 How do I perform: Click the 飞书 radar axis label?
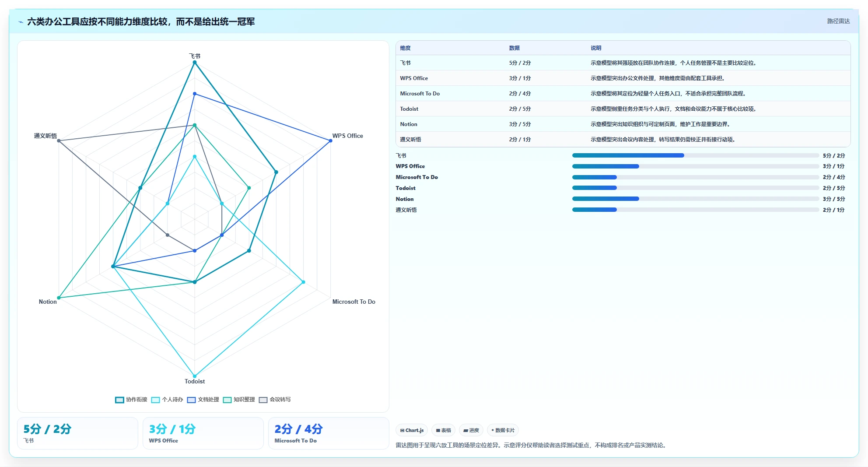click(x=195, y=56)
